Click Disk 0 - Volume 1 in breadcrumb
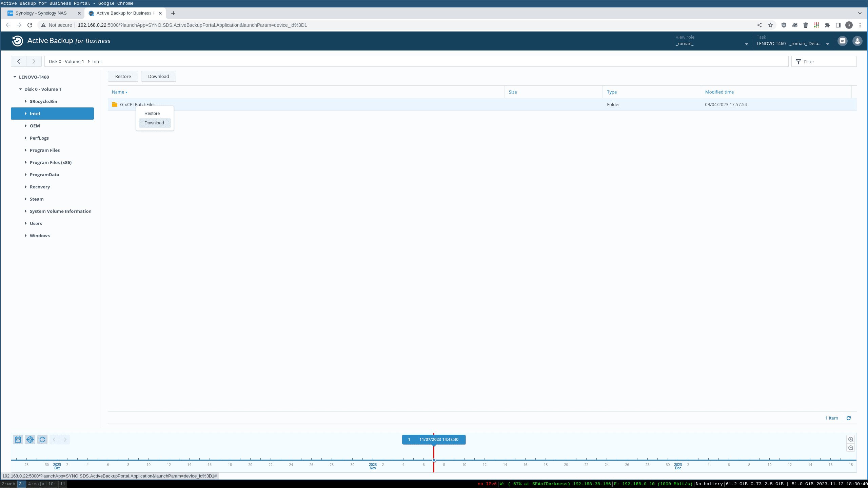The width and height of the screenshot is (868, 488). [x=66, y=61]
